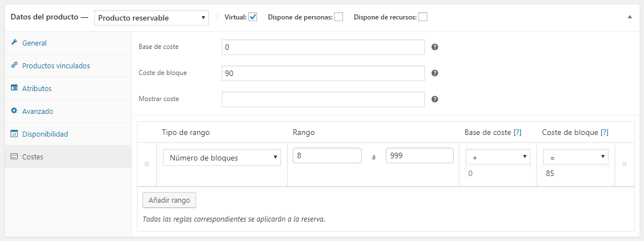Remove the range row with X icon

click(624, 164)
